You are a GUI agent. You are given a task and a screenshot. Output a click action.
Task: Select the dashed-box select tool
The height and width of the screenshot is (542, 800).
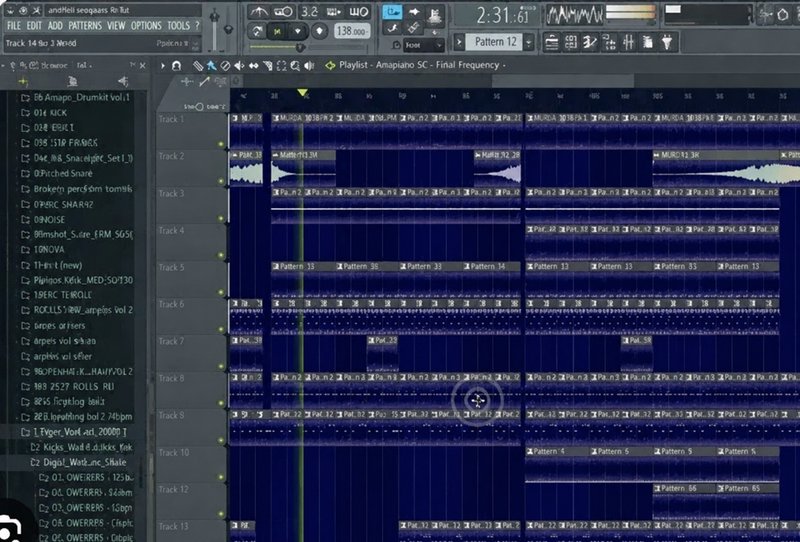(x=281, y=65)
